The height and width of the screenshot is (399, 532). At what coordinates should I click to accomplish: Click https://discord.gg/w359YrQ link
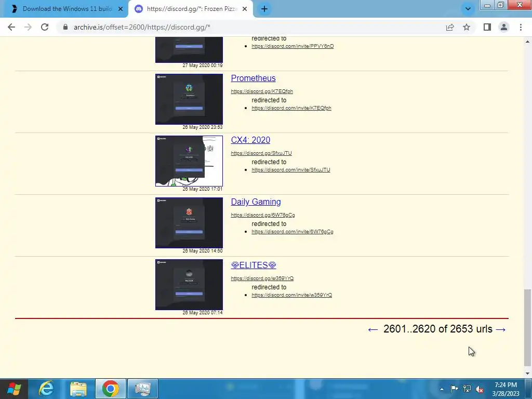[262, 278]
